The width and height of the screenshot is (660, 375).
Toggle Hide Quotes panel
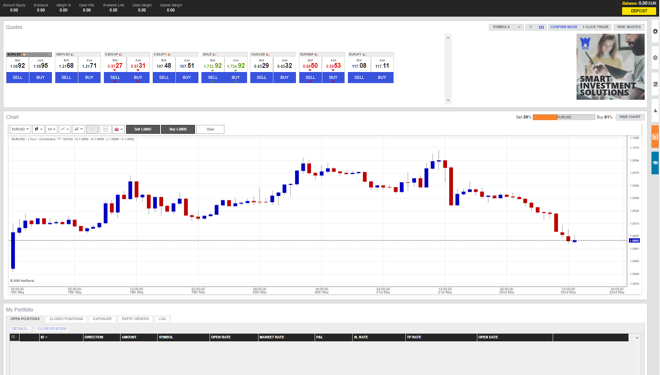click(x=629, y=27)
